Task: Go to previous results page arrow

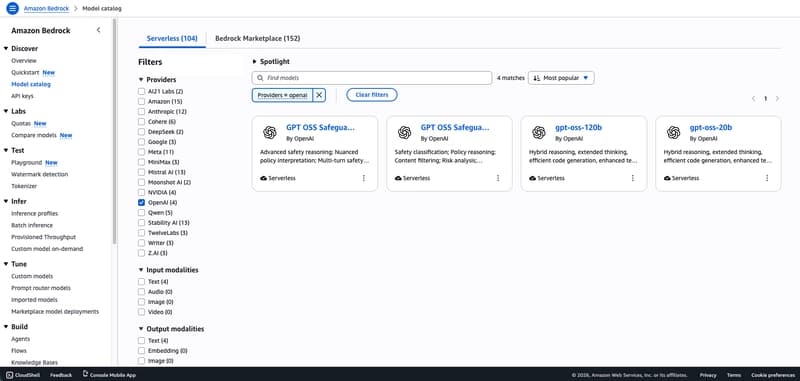Action: click(753, 98)
